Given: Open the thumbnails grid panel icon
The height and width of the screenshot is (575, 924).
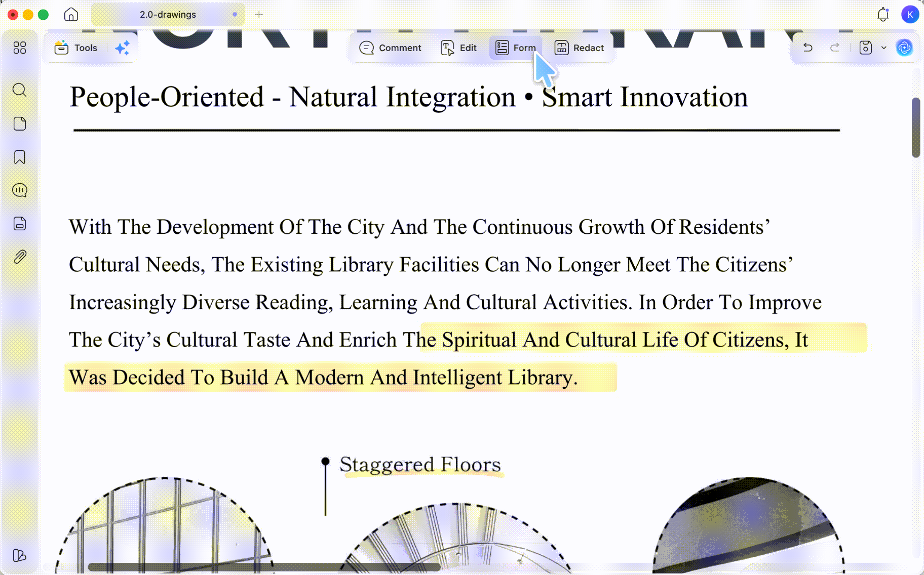Looking at the screenshot, I should pos(20,48).
